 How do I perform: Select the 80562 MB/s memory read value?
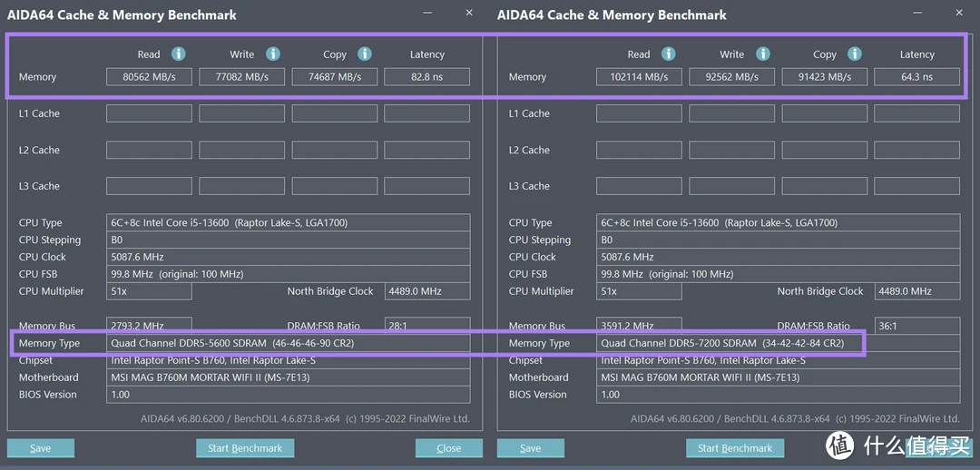(x=149, y=77)
